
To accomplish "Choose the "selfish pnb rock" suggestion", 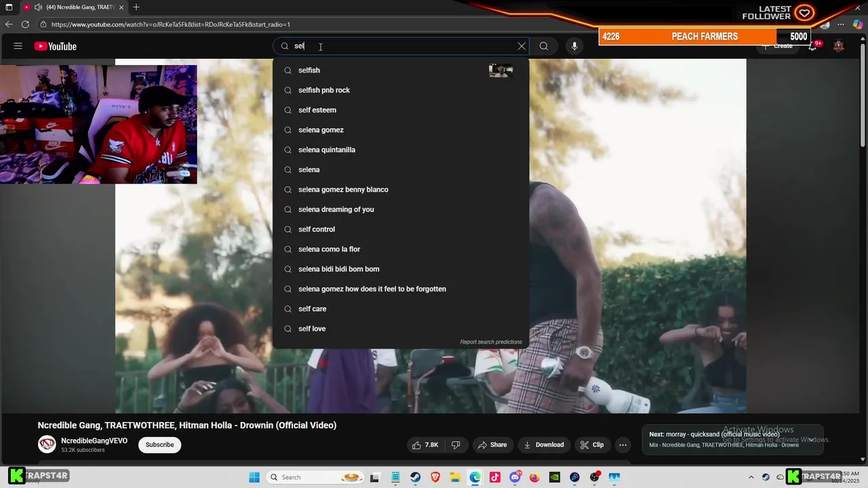I will coord(400,90).
